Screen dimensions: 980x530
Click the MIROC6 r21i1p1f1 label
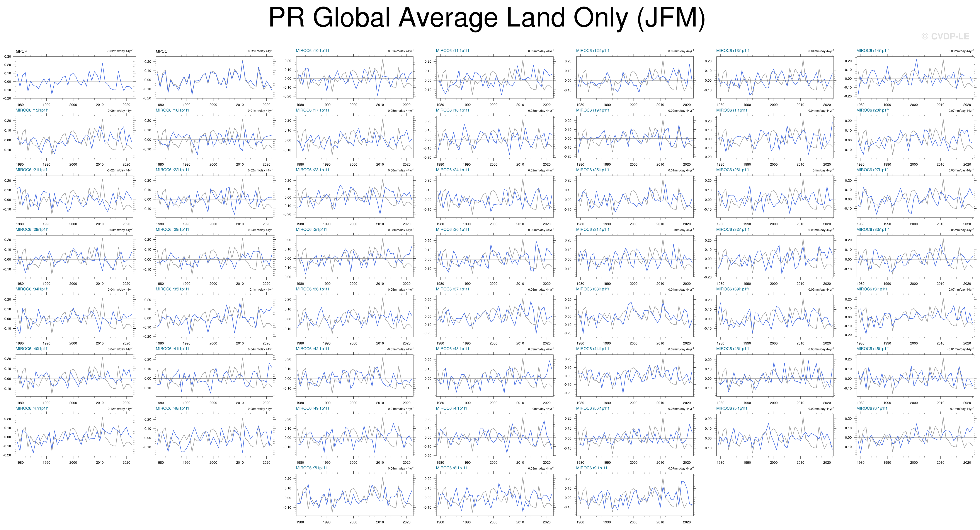pos(32,170)
